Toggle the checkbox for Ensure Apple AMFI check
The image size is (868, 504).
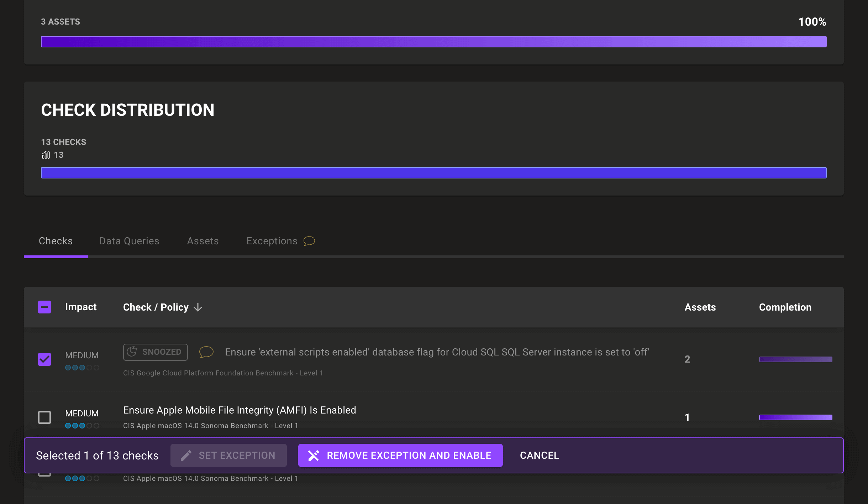coord(44,417)
